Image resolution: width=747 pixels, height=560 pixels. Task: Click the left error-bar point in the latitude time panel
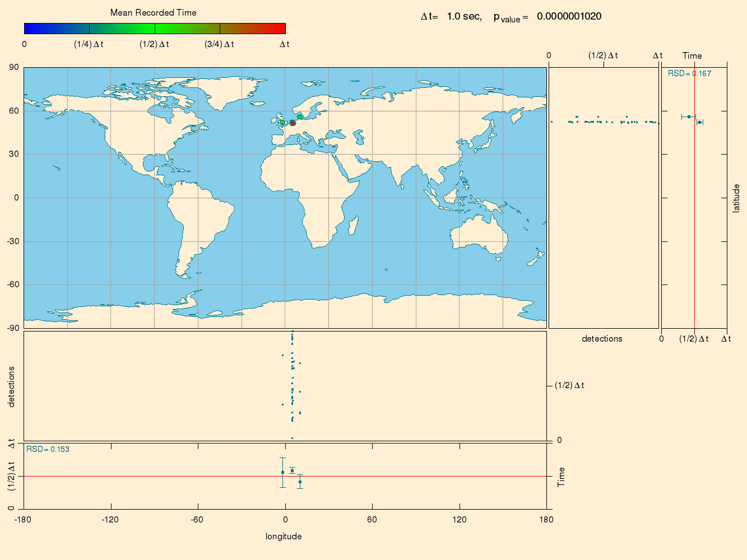point(689,116)
